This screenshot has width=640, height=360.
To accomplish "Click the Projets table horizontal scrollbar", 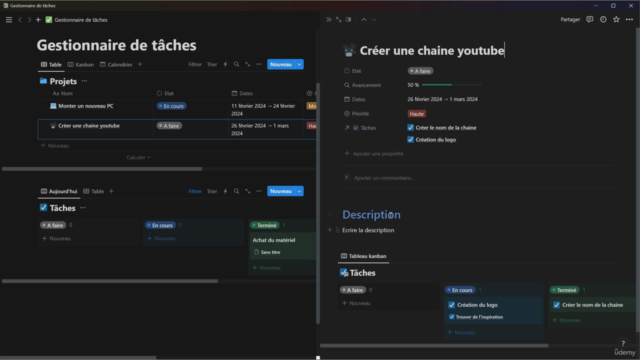I will point(102,169).
